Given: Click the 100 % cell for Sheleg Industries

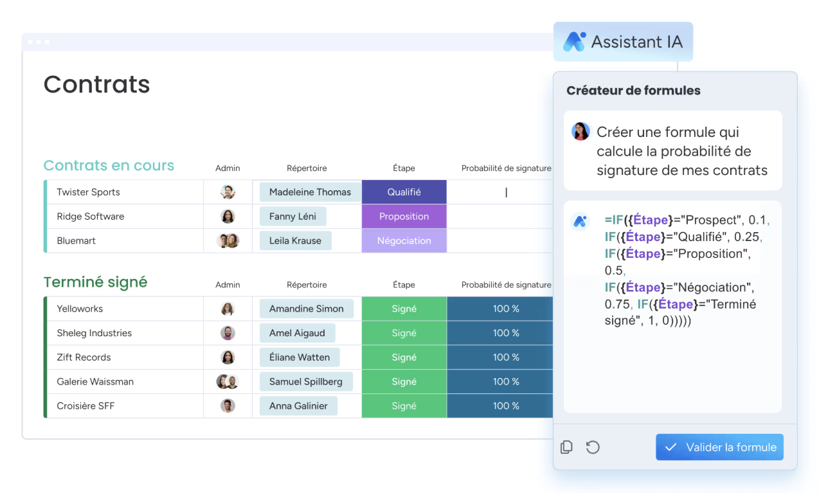Looking at the screenshot, I should pos(500,333).
